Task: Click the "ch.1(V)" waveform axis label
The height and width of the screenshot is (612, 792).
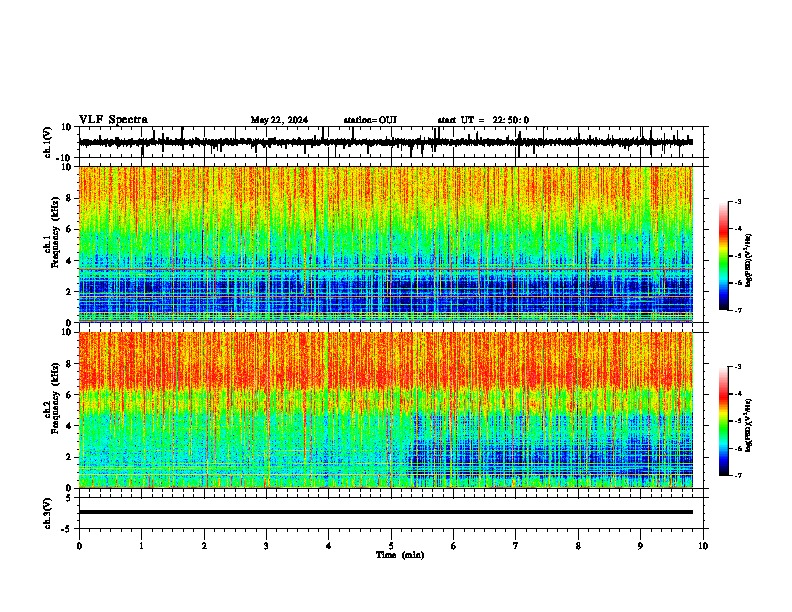Action: pyautogui.click(x=48, y=142)
